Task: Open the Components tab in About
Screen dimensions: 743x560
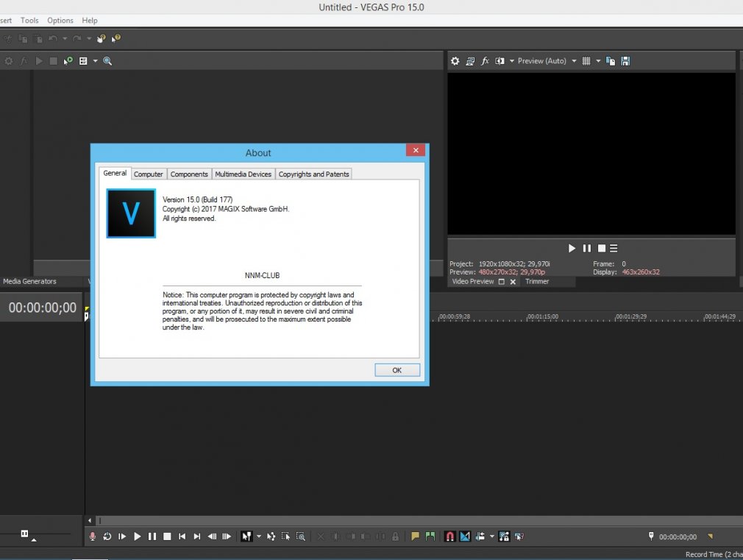Action: click(x=189, y=174)
